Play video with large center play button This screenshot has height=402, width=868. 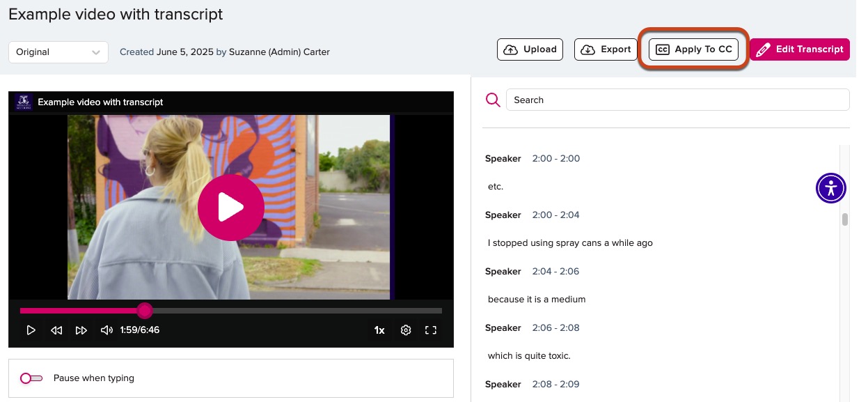231,208
